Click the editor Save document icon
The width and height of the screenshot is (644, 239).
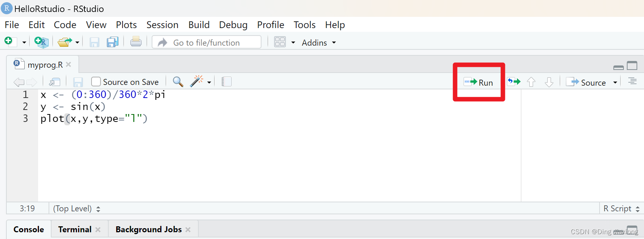coord(78,82)
